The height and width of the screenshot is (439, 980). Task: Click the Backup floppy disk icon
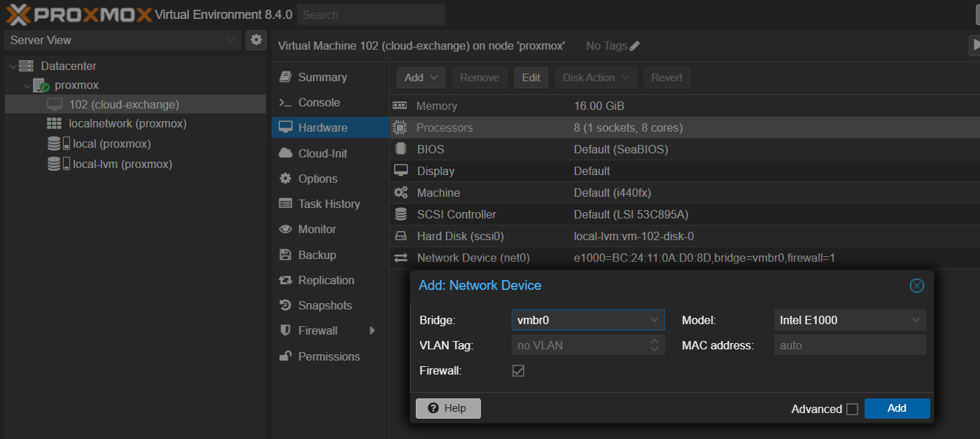click(285, 255)
